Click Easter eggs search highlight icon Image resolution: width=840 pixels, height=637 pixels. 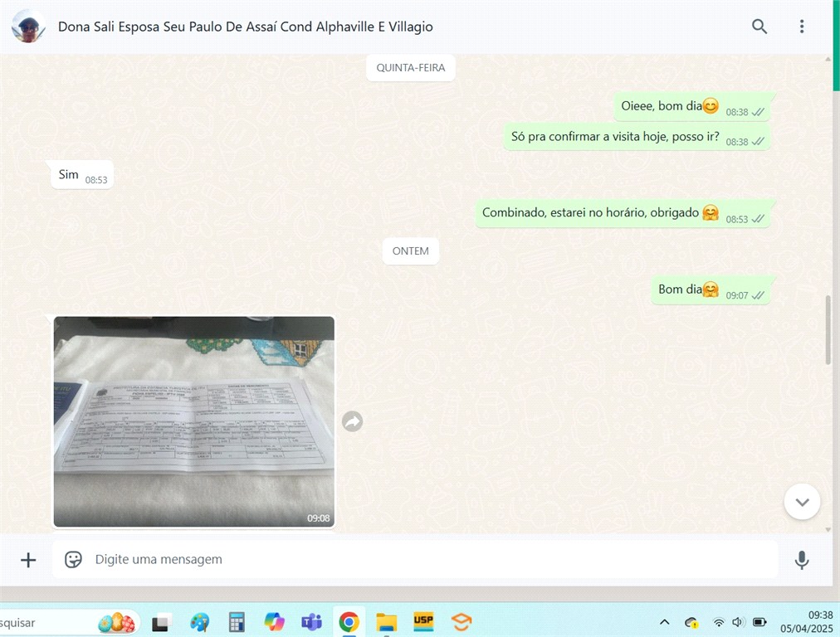tap(117, 623)
